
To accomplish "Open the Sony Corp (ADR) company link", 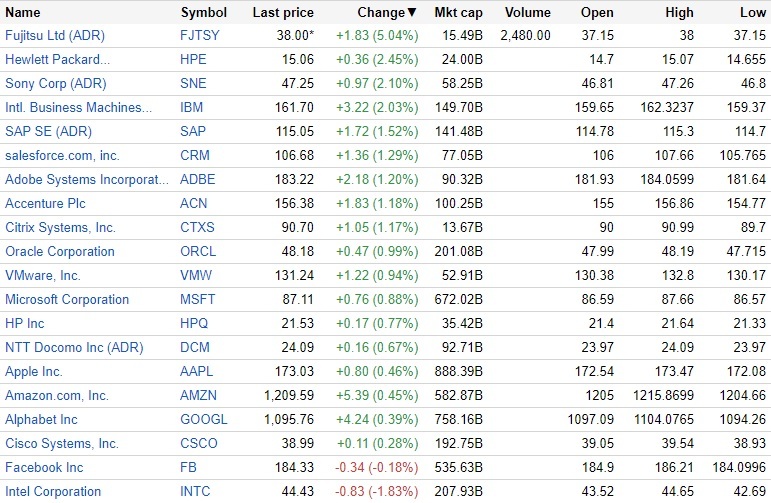I will pyautogui.click(x=55, y=83).
